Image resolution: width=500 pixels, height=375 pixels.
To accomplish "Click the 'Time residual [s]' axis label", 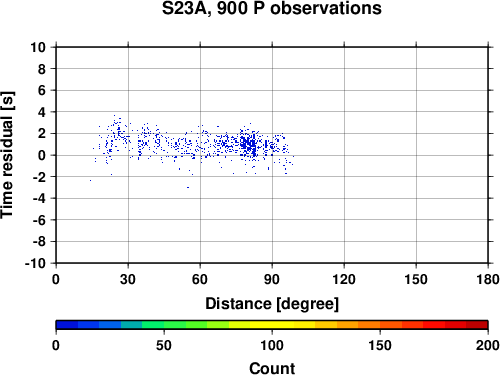I will click(x=7, y=155).
